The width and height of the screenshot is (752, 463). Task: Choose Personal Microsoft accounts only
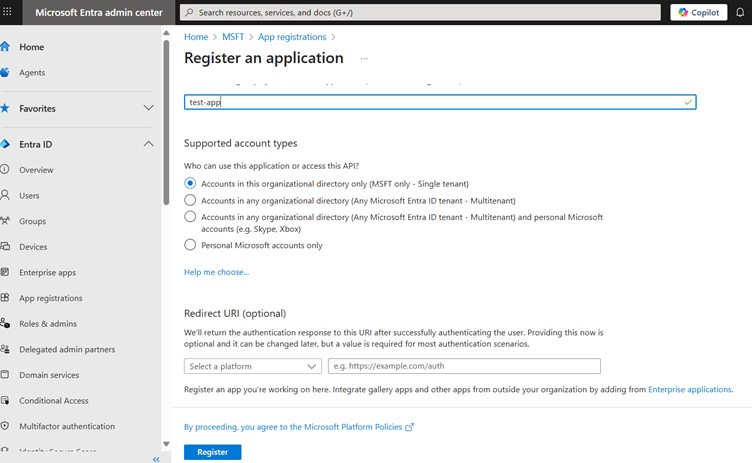tap(190, 245)
